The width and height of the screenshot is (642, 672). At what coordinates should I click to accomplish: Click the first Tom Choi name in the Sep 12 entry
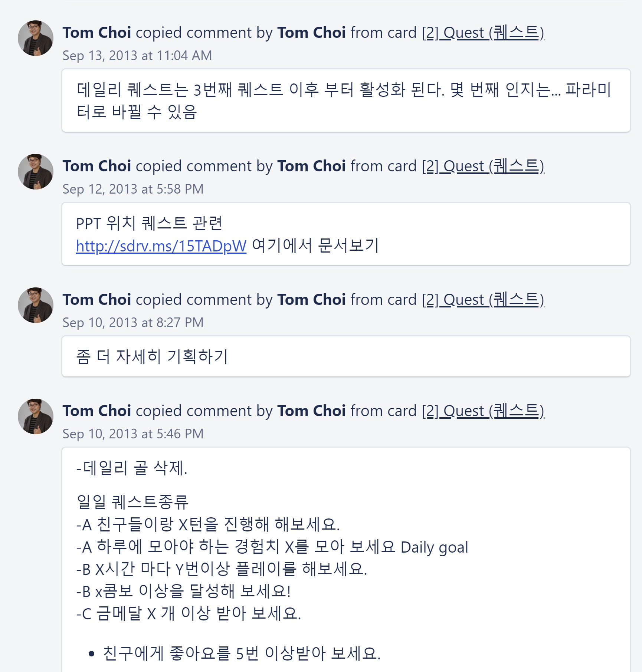(96, 167)
